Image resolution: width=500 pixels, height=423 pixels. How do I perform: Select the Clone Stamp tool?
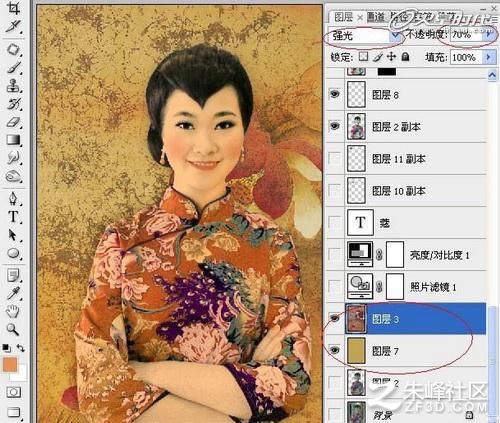(13, 86)
